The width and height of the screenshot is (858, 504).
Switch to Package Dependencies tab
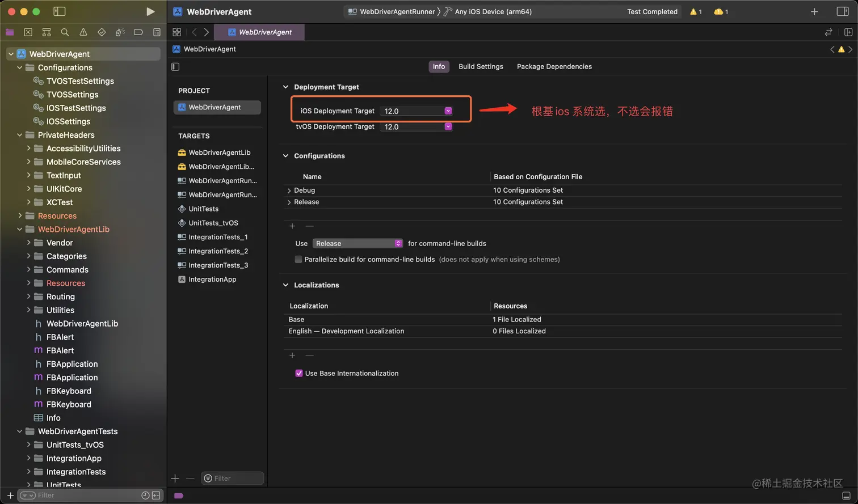pyautogui.click(x=554, y=66)
